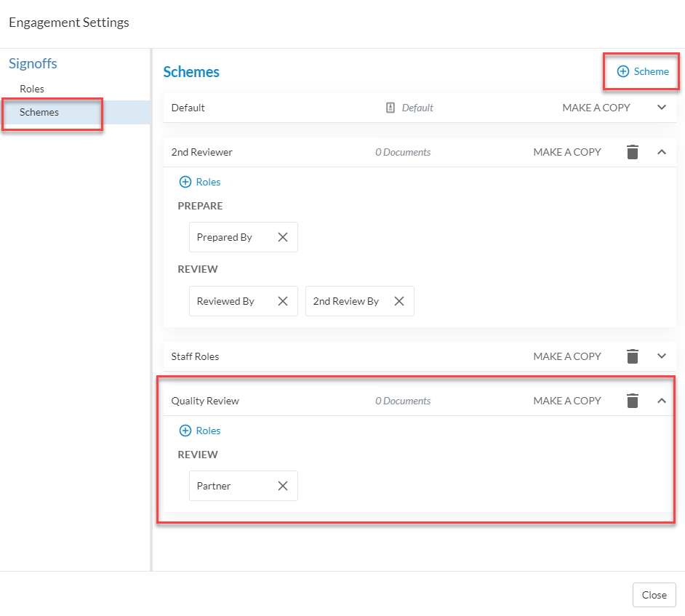Delete the Staff Roles scheme

pos(632,356)
